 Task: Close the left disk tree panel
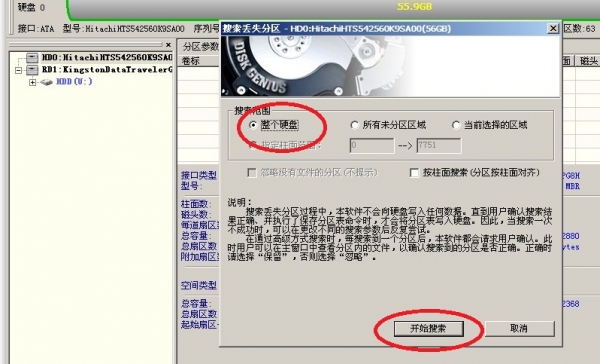168,45
